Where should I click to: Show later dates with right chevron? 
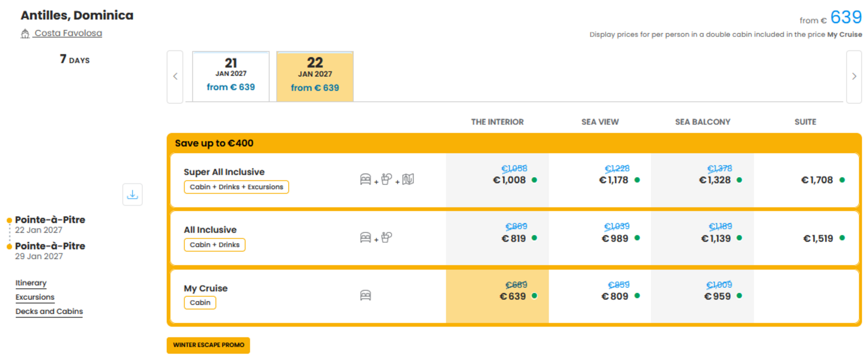coord(854,77)
